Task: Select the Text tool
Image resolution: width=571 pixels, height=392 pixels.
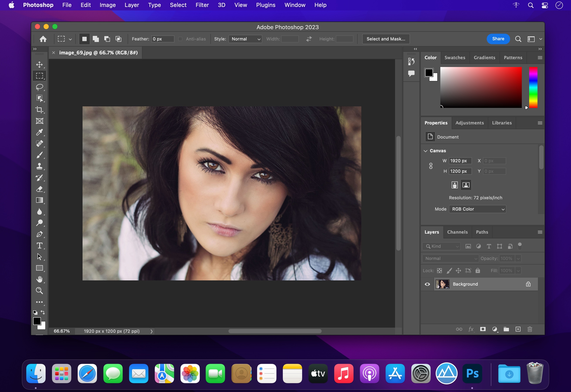Action: point(39,245)
